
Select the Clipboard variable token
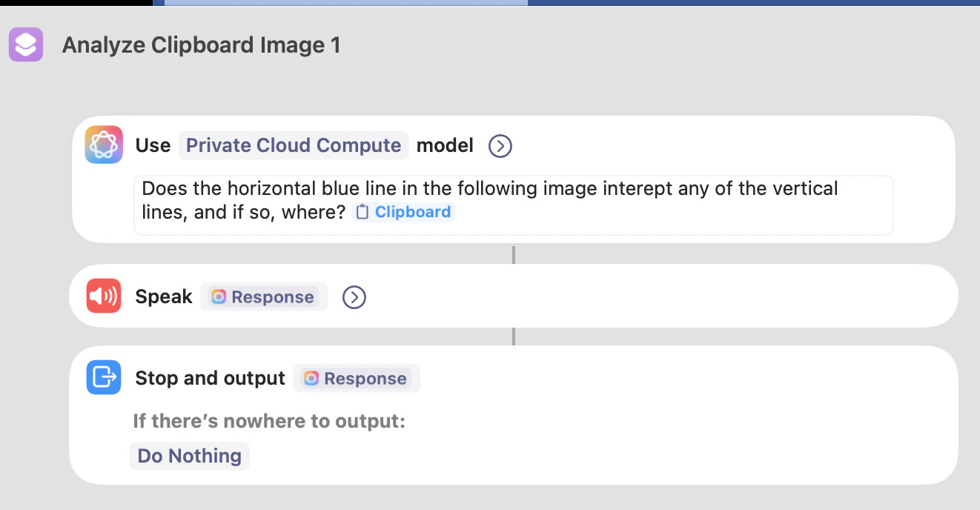pos(403,212)
